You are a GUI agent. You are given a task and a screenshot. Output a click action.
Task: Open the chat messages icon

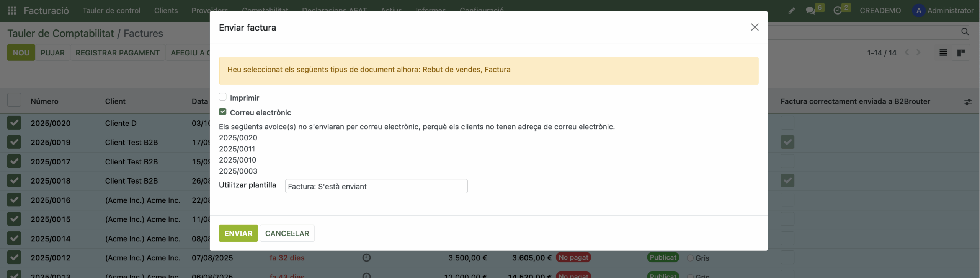[x=810, y=10]
